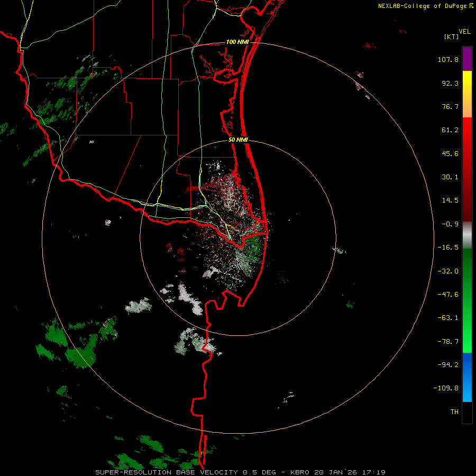Click the -47.6 velocity scale value
Image resolution: width=476 pixels, height=476 pixels.
pos(448,295)
